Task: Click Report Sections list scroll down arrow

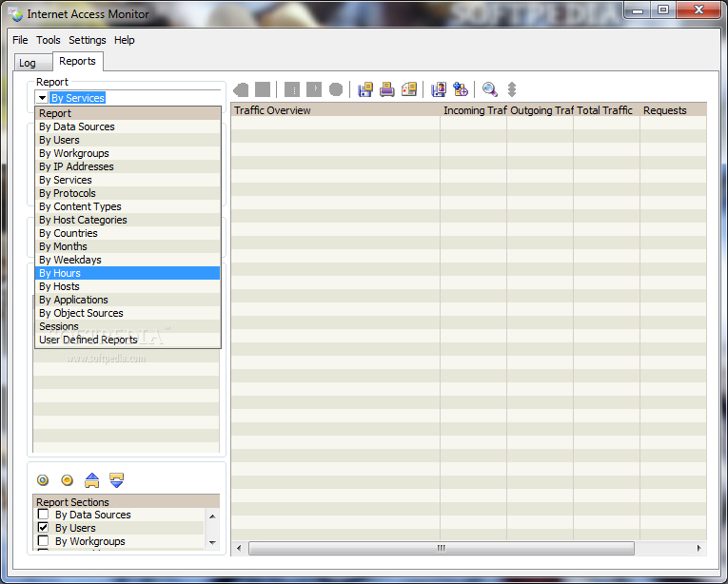Action: pyautogui.click(x=212, y=543)
